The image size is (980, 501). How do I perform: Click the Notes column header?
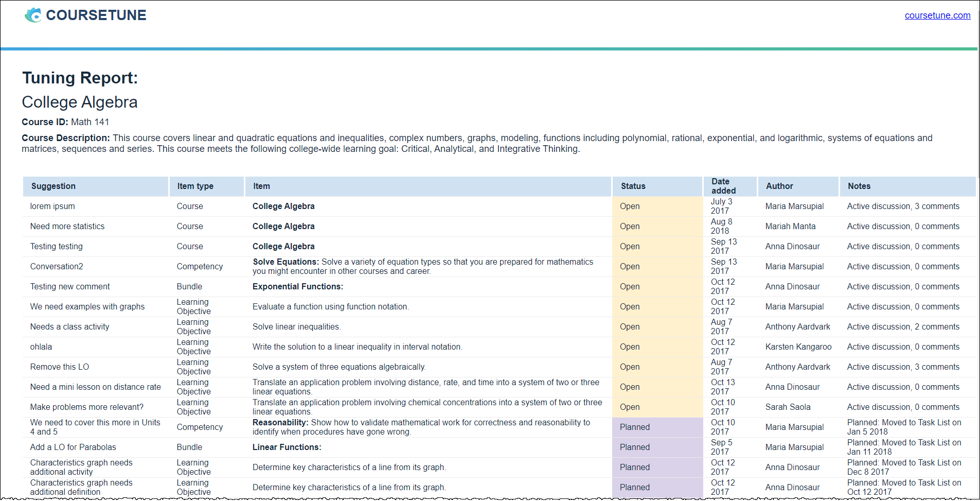859,186
